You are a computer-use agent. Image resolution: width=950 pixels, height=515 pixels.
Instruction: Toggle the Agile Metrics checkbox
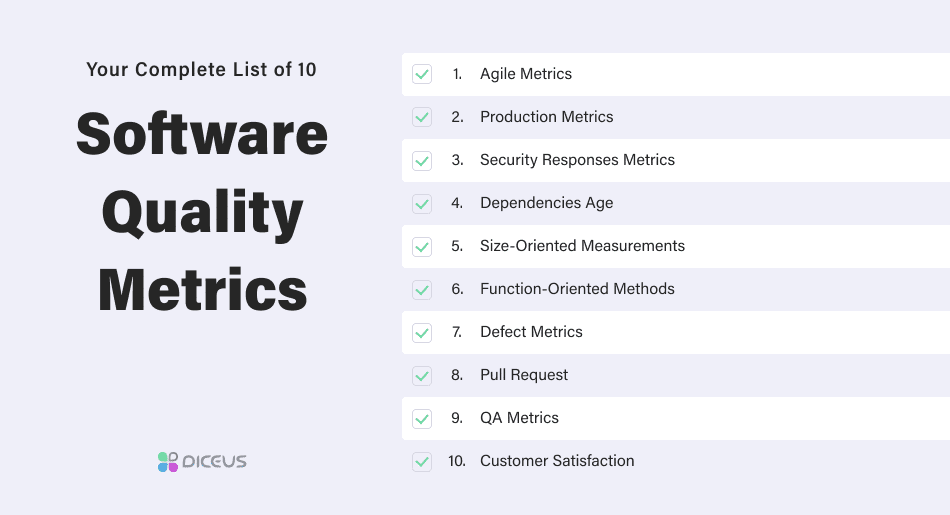(x=422, y=74)
